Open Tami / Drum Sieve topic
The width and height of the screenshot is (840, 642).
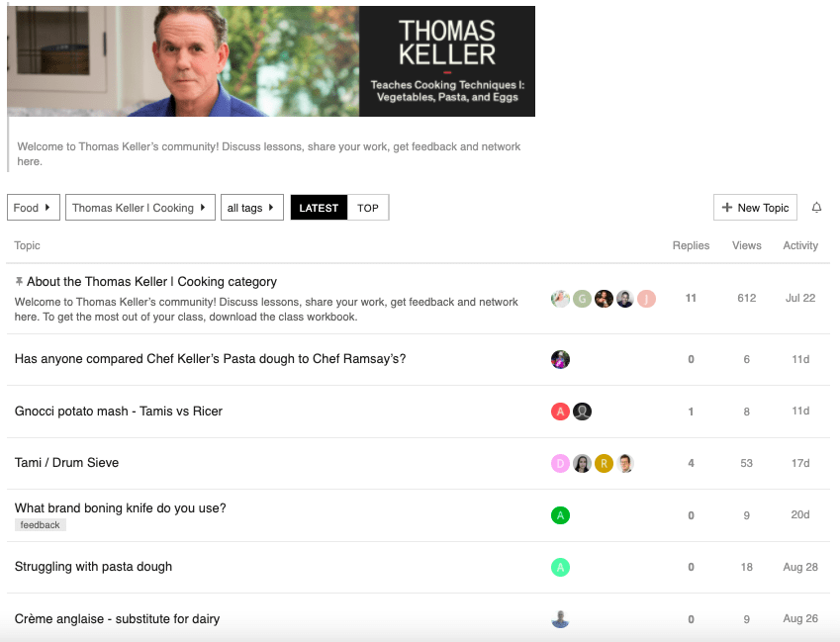pyautogui.click(x=66, y=463)
